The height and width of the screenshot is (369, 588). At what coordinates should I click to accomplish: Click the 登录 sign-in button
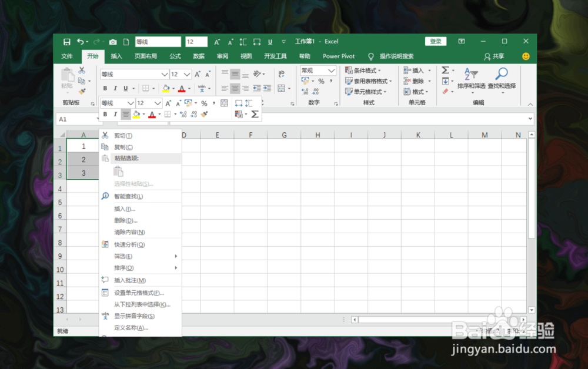tap(435, 41)
